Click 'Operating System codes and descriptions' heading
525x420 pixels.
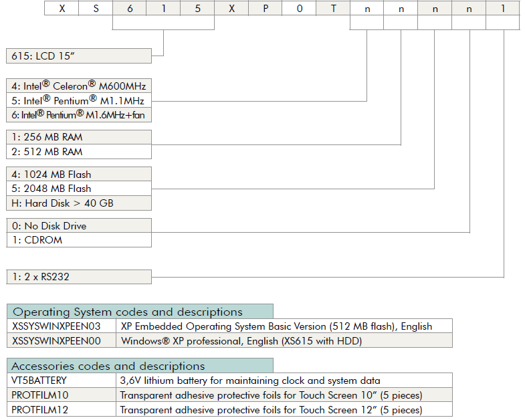(140, 312)
